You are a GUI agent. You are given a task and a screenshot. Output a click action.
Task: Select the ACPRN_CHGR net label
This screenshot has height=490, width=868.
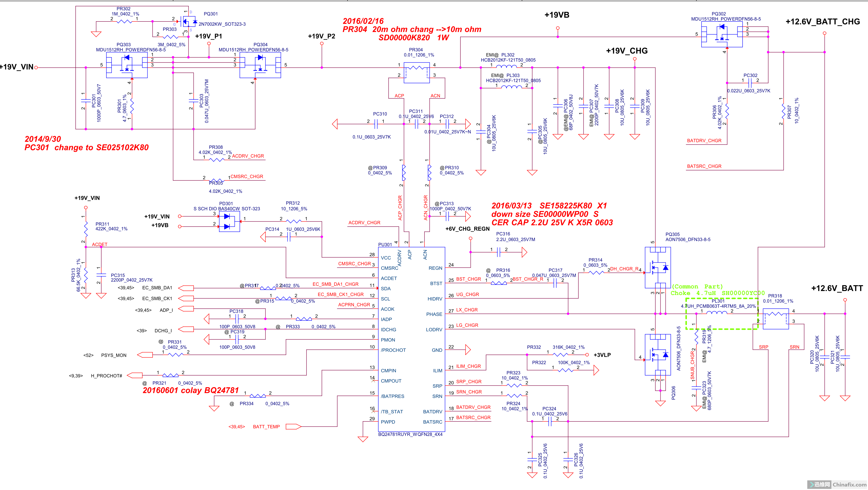point(354,304)
